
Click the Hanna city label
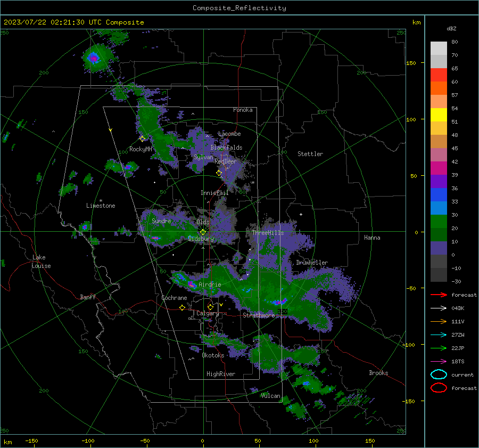[372, 238]
